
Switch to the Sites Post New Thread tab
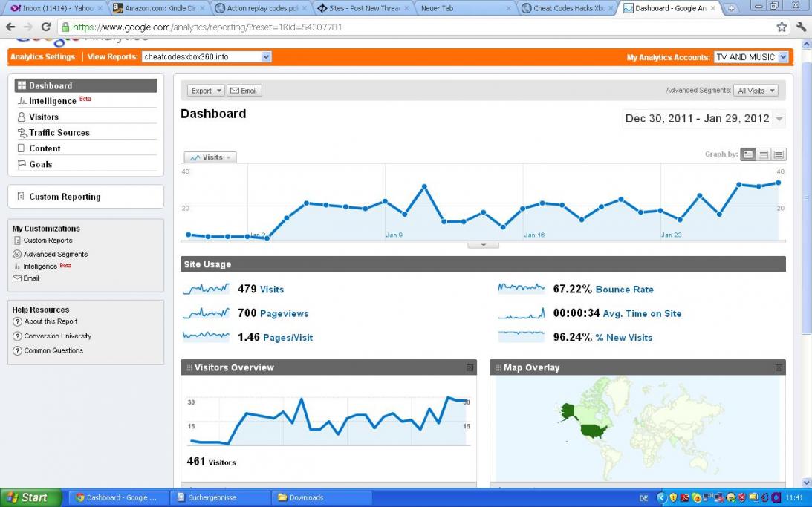click(x=363, y=8)
